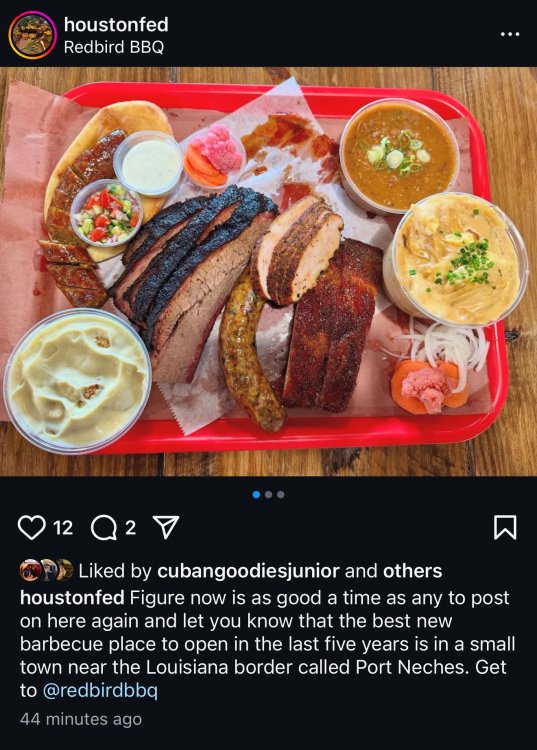This screenshot has height=750, width=537.
Task: Share the post using the paper plane icon
Action: coord(165,528)
